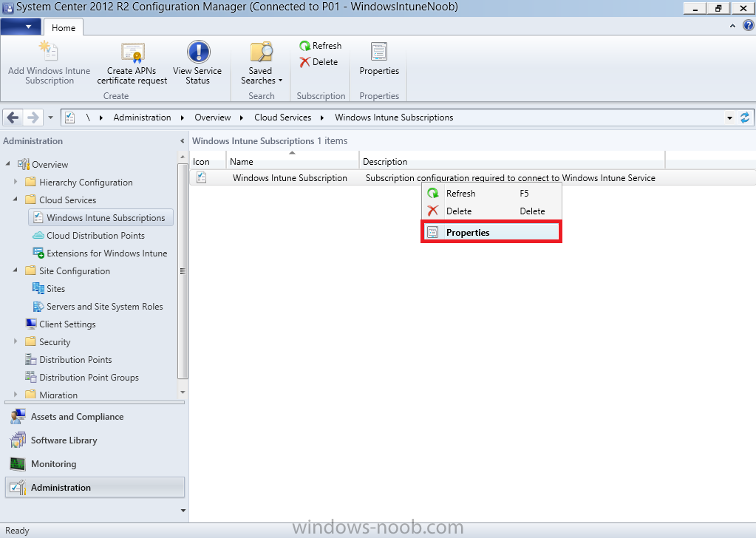Screen dimensions: 756x538
Task: Expand Hierarchy Configuration folder arrow
Action: (16, 182)
